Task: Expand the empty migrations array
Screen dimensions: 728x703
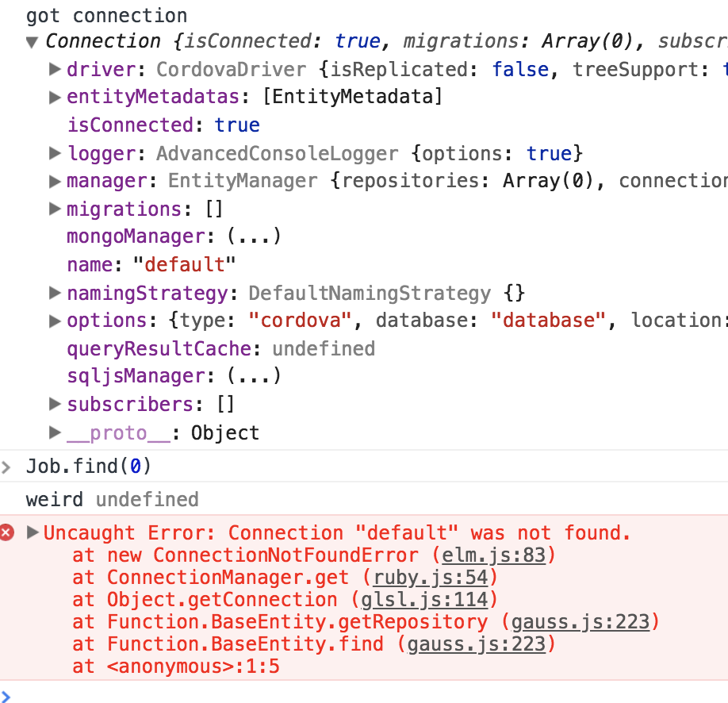Action: pyautogui.click(x=55, y=209)
